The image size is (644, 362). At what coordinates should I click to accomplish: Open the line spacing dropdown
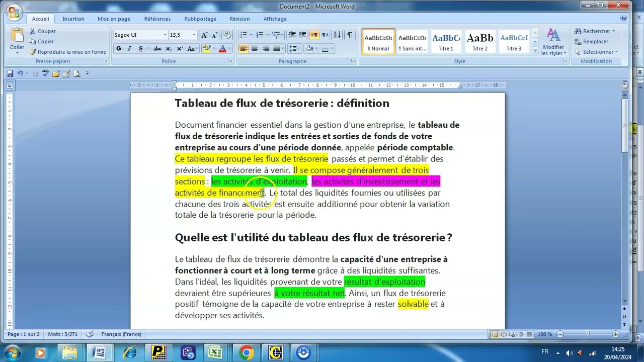tap(295, 49)
